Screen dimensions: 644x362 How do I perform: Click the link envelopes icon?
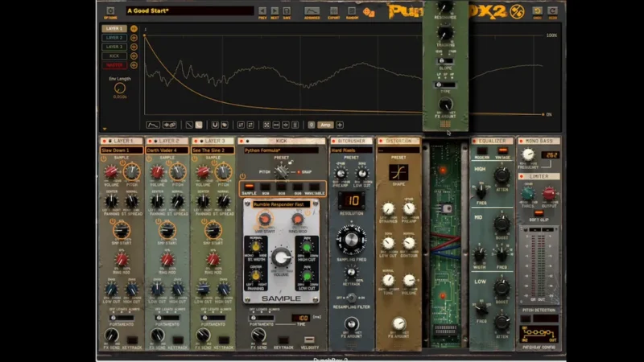(170, 125)
